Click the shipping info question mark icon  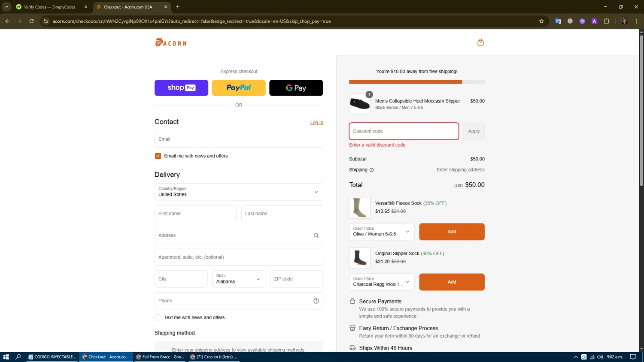point(371,170)
